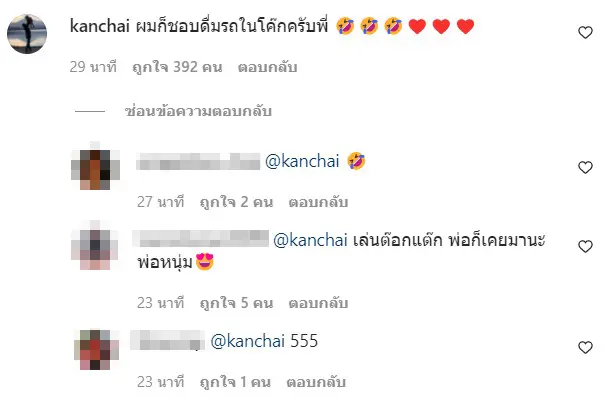Like the reply mentioning เล่นต๊อกแต๊ก
Image resolution: width=605 pixels, height=407 pixels.
click(x=585, y=246)
